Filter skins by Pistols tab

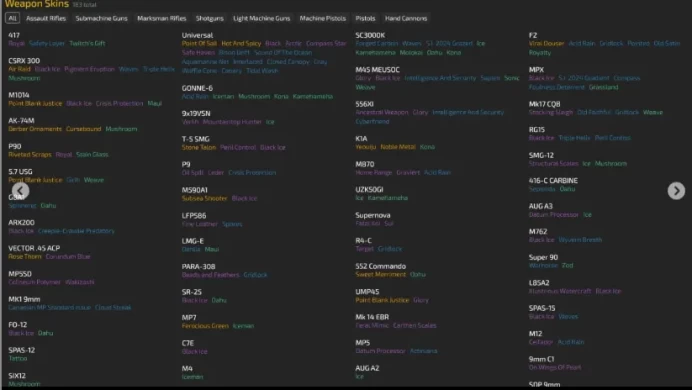365,18
